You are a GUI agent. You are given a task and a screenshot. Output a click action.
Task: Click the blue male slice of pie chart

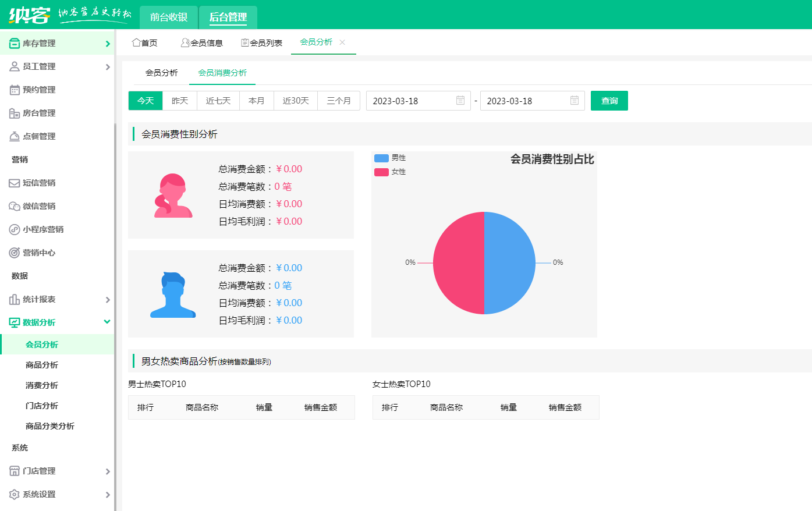510,263
